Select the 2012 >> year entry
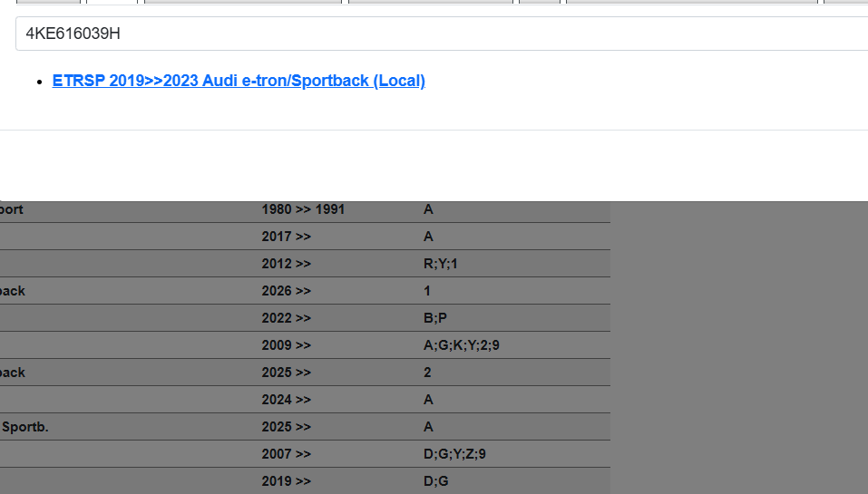Viewport: 868px width, 494px height. point(286,264)
